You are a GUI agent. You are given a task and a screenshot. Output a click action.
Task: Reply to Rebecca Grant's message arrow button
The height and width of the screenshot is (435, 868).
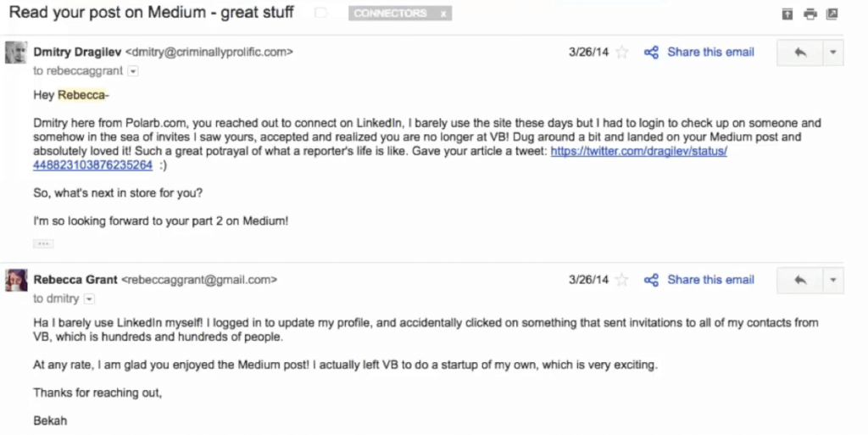pyautogui.click(x=800, y=281)
